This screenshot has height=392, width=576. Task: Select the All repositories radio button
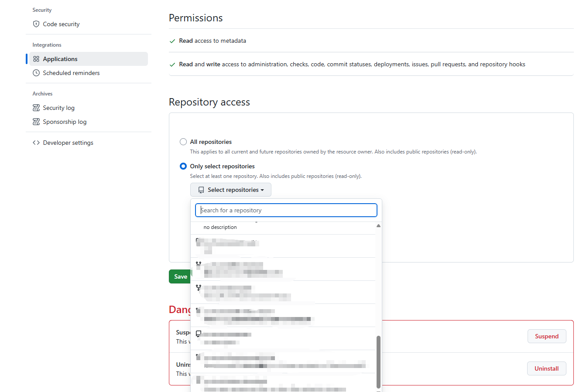(183, 142)
